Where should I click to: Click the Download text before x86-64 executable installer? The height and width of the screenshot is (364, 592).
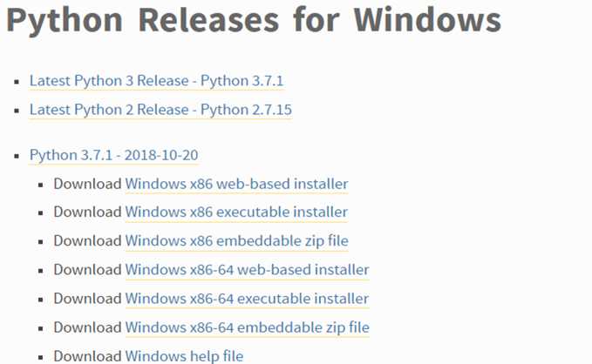coord(87,299)
